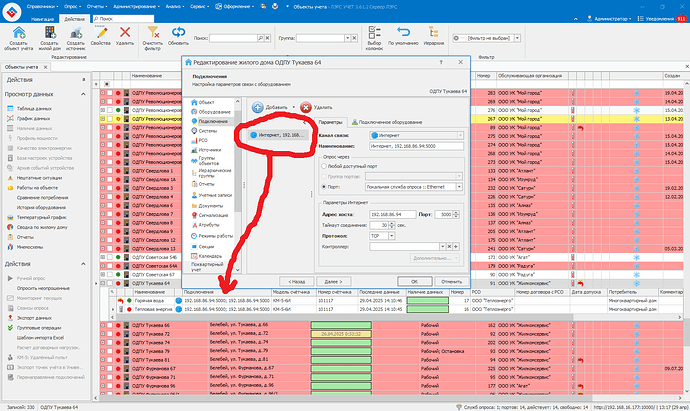
Task: Open the Контроллер dropdown arrow
Action: 442,246
